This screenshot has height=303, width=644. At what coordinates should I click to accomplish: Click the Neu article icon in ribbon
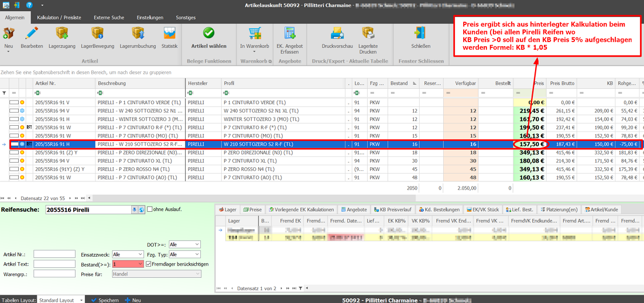pos(9,33)
